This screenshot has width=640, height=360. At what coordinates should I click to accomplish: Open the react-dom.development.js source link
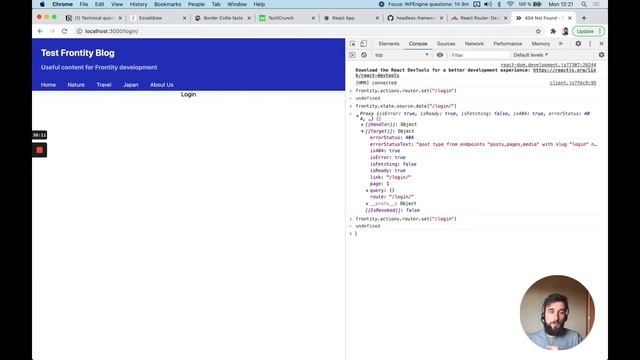[548, 65]
